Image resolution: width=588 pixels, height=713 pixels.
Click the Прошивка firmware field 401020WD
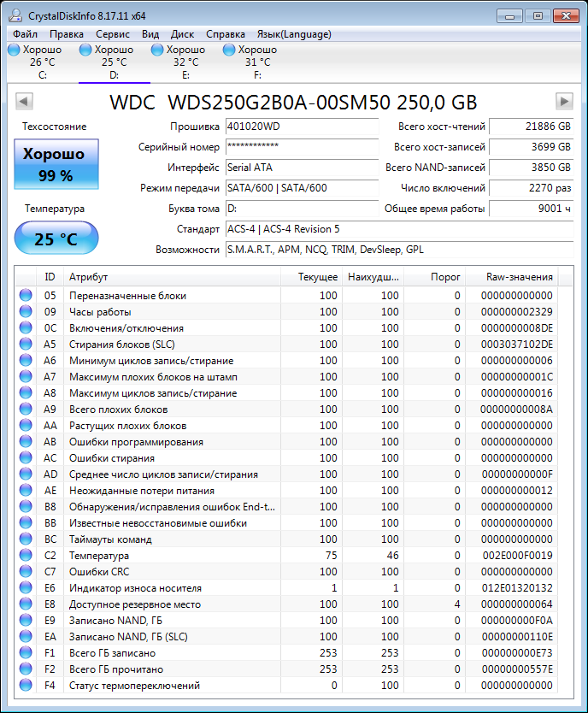pos(301,127)
